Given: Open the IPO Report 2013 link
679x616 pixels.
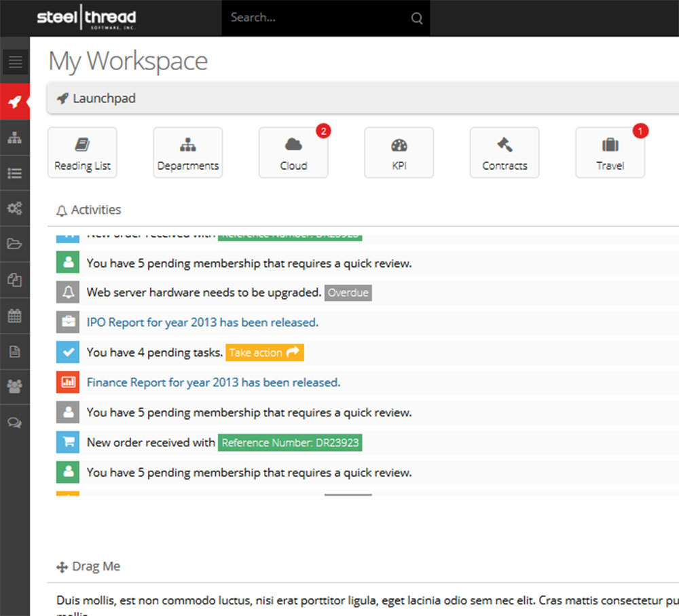Looking at the screenshot, I should click(x=202, y=323).
